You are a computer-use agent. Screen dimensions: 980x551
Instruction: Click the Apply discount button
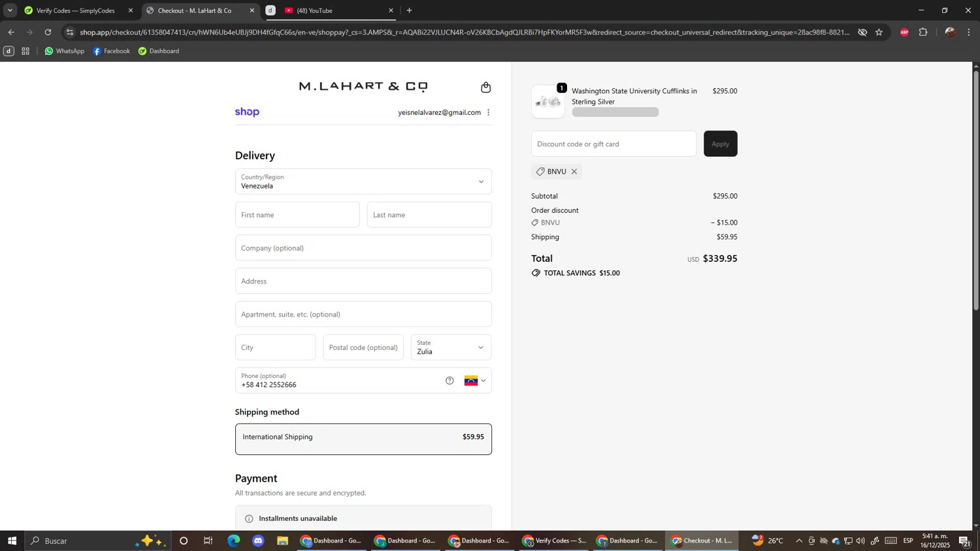click(720, 144)
